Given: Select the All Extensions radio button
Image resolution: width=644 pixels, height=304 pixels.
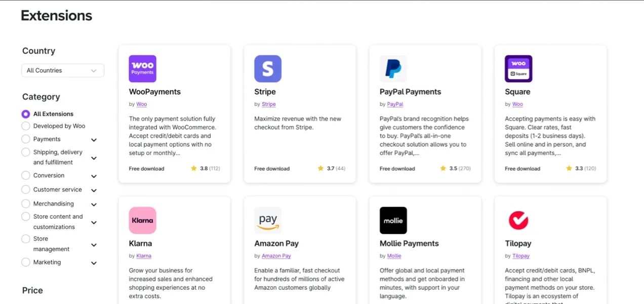Looking at the screenshot, I should pos(26,114).
